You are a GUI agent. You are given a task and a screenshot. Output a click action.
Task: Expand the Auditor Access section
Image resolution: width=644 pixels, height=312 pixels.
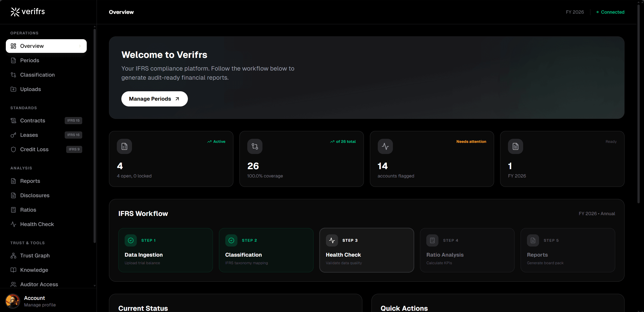[39, 284]
